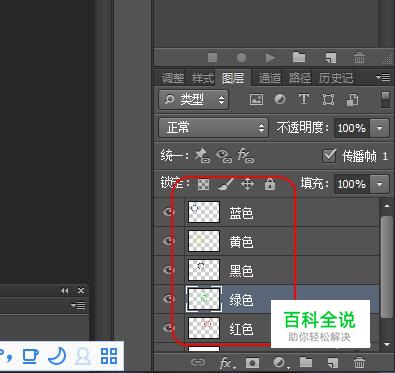Select the 蓝色 layer name
Screen dimensions: 395x373
241,213
